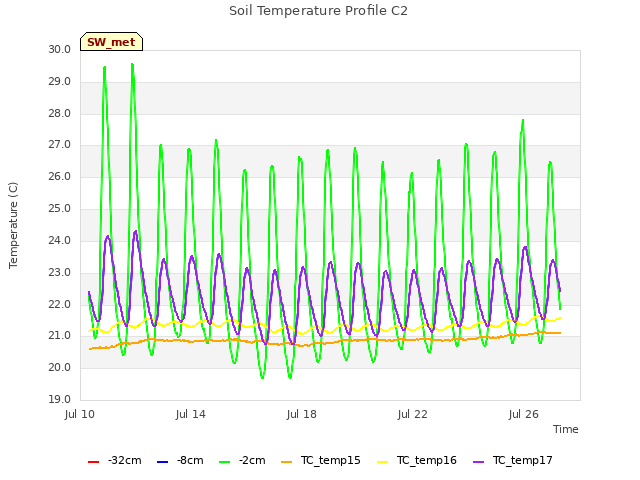Click the 24.0 y-axis tick label

coord(60,240)
